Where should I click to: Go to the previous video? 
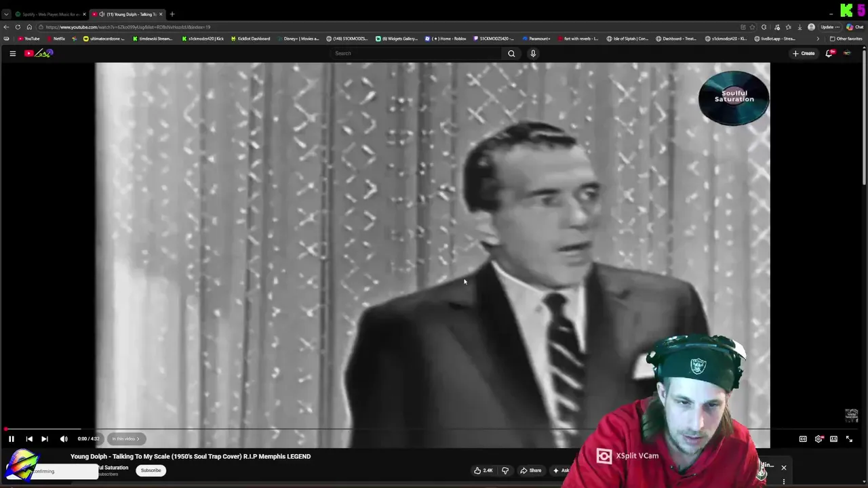click(29, 439)
